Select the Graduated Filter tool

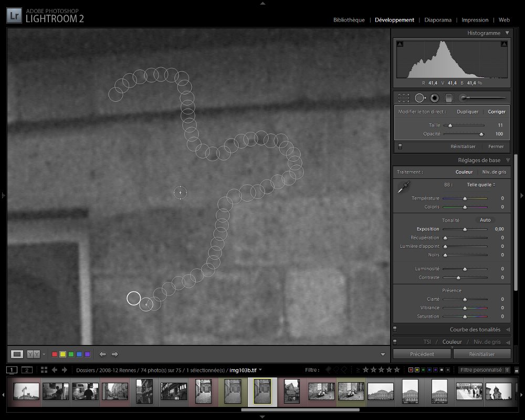tap(449, 98)
